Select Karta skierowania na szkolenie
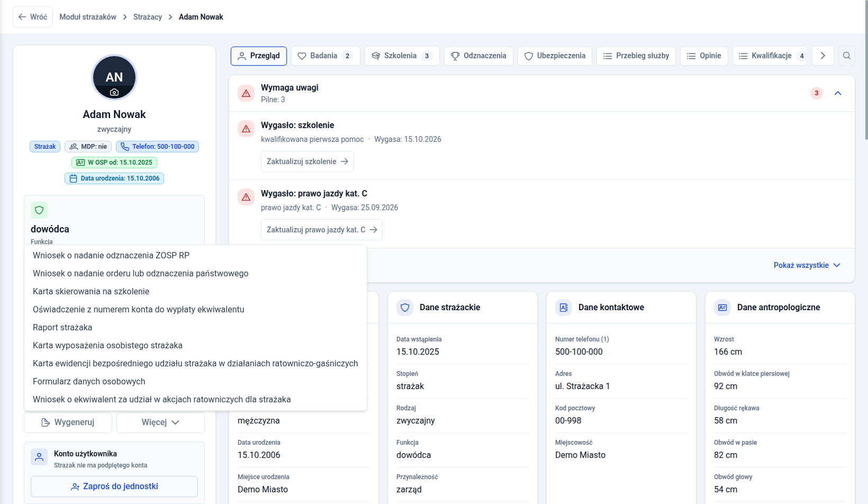Image resolution: width=868 pixels, height=504 pixels. click(195, 292)
